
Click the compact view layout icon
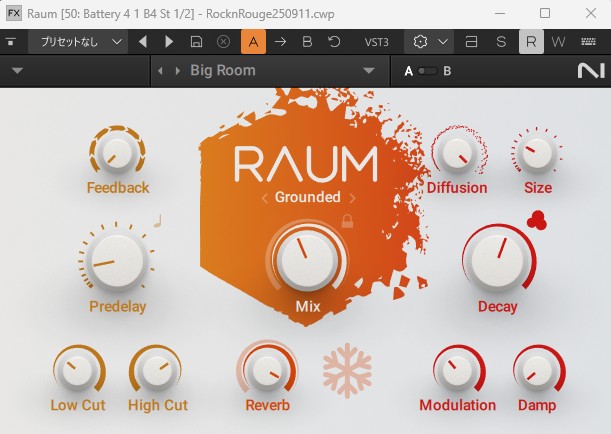(471, 41)
